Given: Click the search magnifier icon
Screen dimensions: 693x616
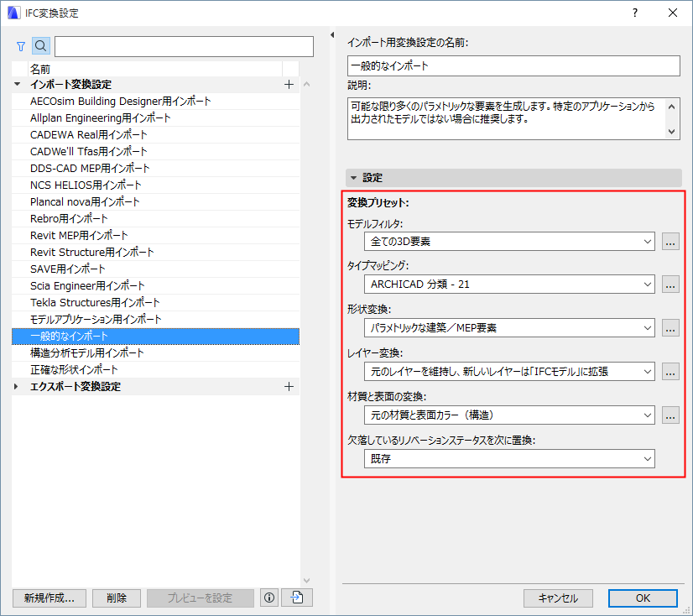Looking at the screenshot, I should 40,46.
